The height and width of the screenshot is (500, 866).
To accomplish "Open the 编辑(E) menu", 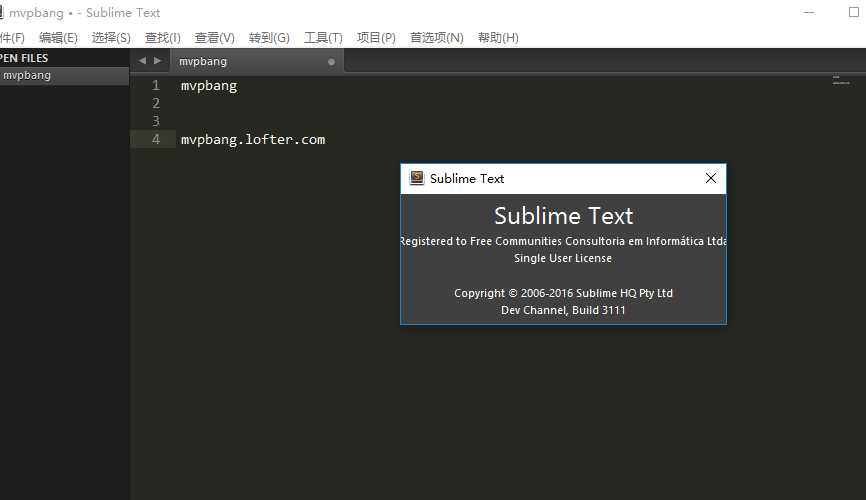I will pyautogui.click(x=58, y=38).
